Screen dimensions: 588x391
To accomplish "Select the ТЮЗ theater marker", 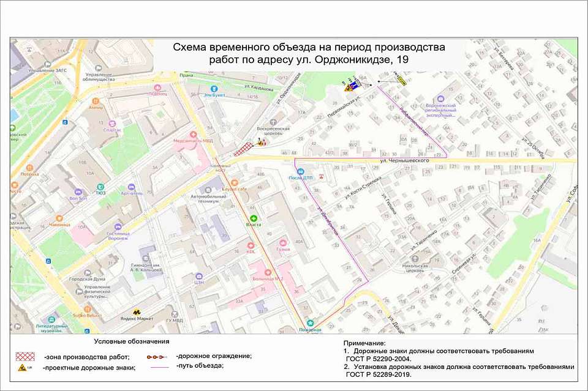I will (x=100, y=187).
